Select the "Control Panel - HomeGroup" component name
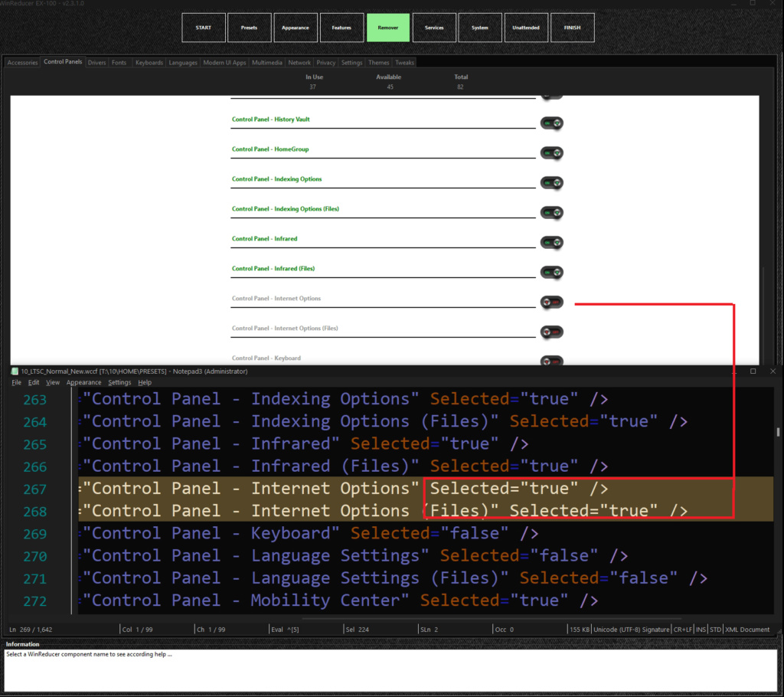The width and height of the screenshot is (784, 697). (x=270, y=149)
